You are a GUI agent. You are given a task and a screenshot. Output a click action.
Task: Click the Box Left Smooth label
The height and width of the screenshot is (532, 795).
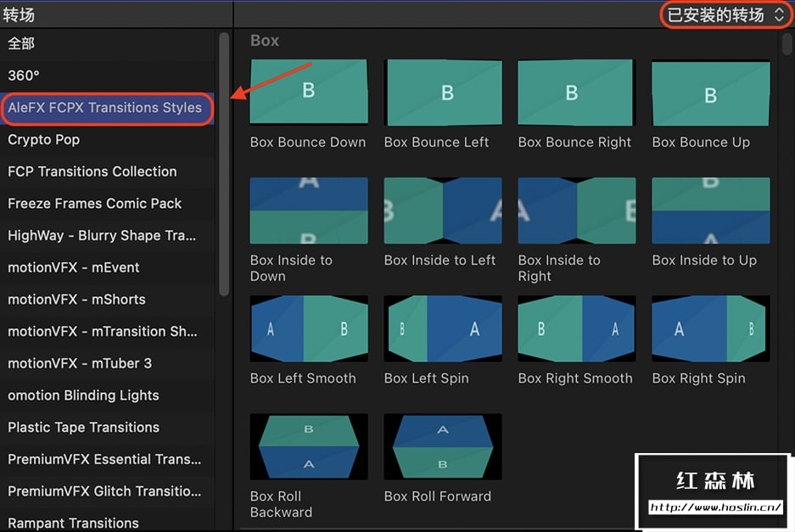303,378
